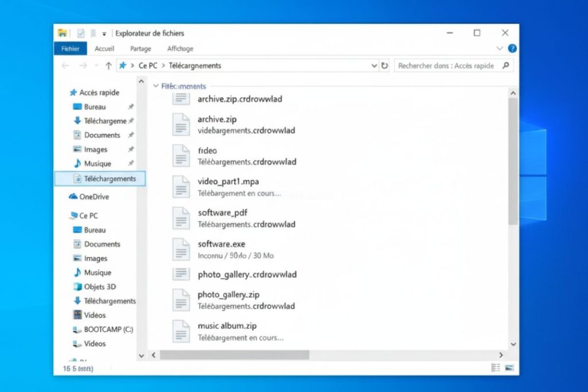The width and height of the screenshot is (588, 392).
Task: Open the address bar history dropdown arrow
Action: [374, 65]
